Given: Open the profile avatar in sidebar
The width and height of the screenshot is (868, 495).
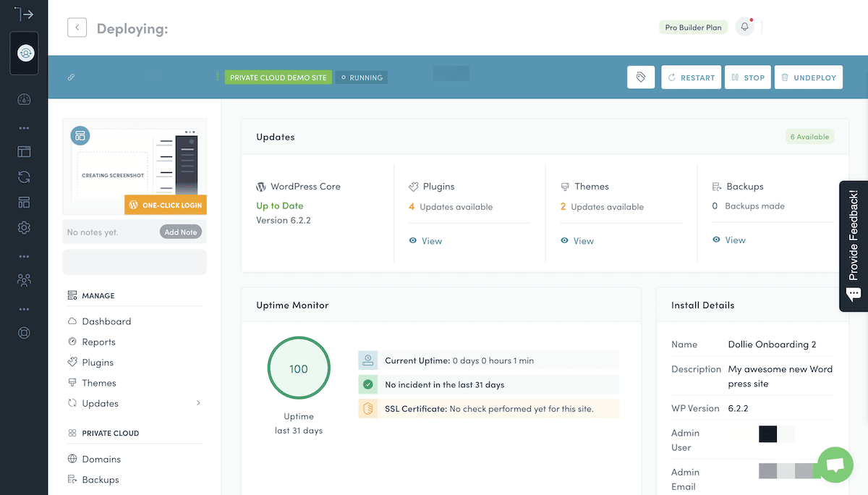Looking at the screenshot, I should tap(25, 52).
